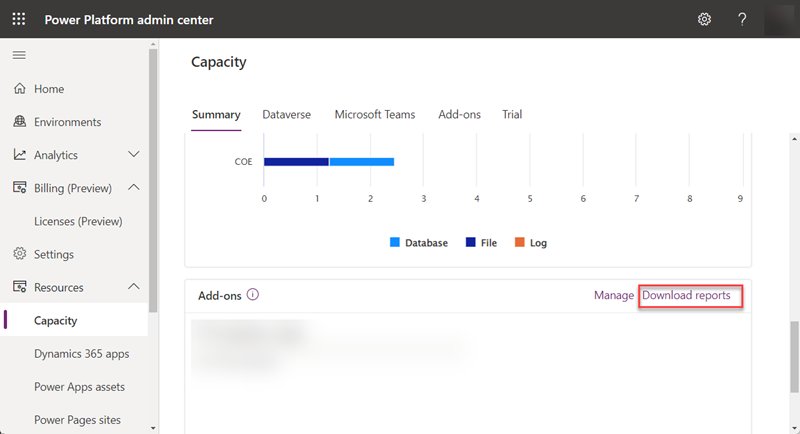The image size is (800, 434).
Task: Click the Database legend color swatch
Action: (x=395, y=243)
